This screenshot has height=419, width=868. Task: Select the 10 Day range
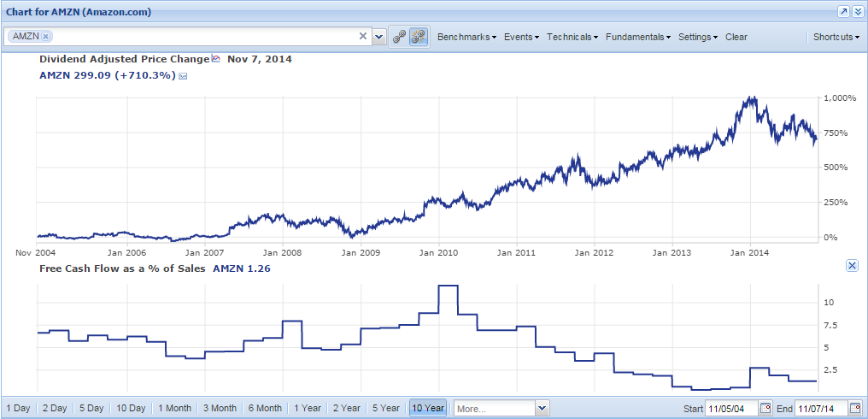click(131, 408)
